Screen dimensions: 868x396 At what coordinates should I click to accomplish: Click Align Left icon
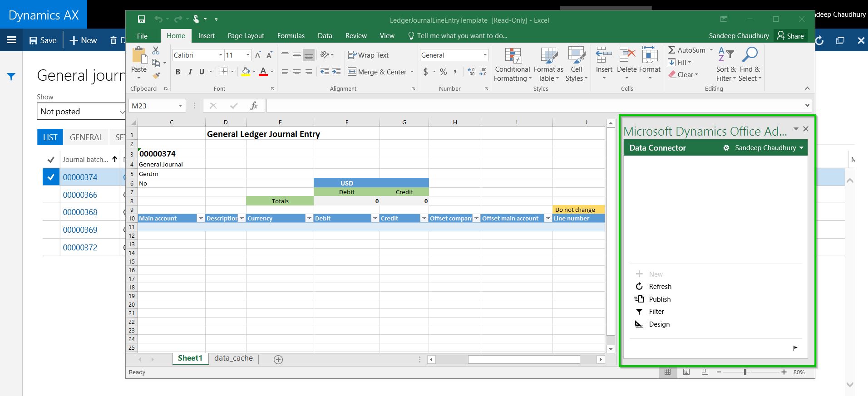point(285,72)
